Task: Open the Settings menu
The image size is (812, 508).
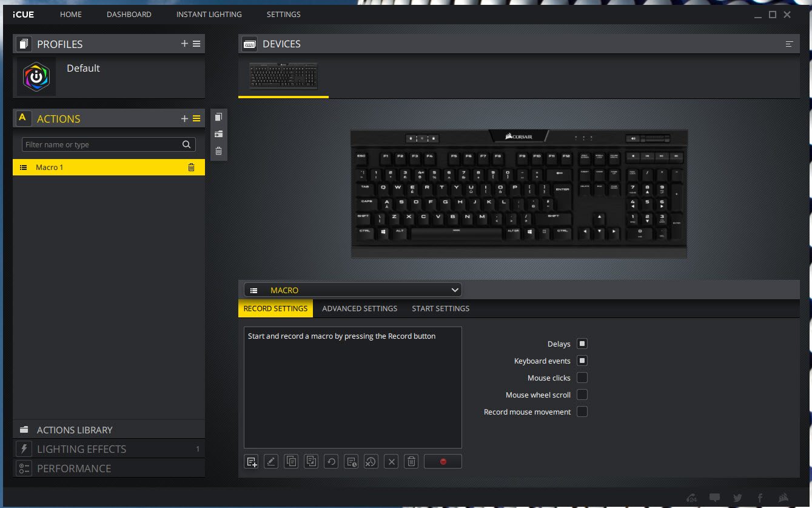Action: tap(284, 14)
